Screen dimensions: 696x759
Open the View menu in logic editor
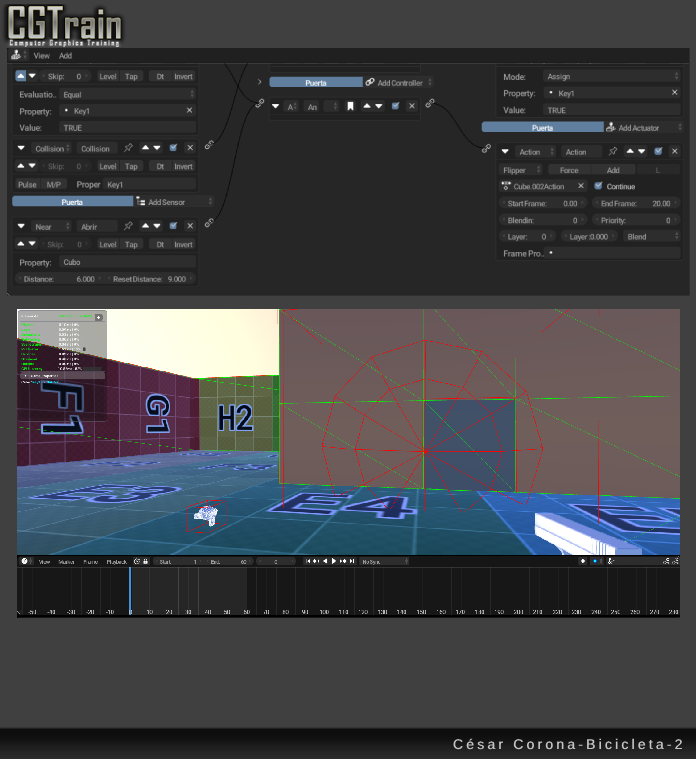[41, 56]
